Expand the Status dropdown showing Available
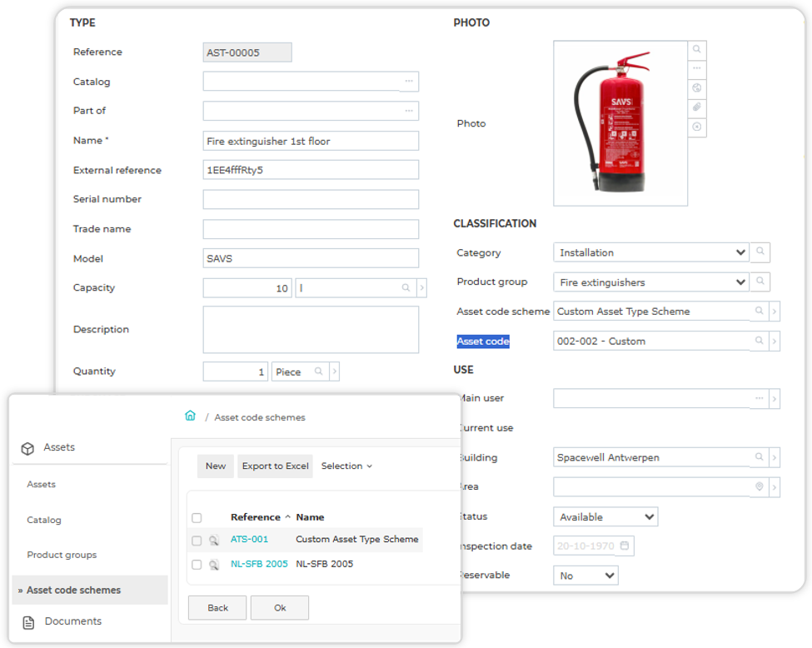 pos(605,517)
